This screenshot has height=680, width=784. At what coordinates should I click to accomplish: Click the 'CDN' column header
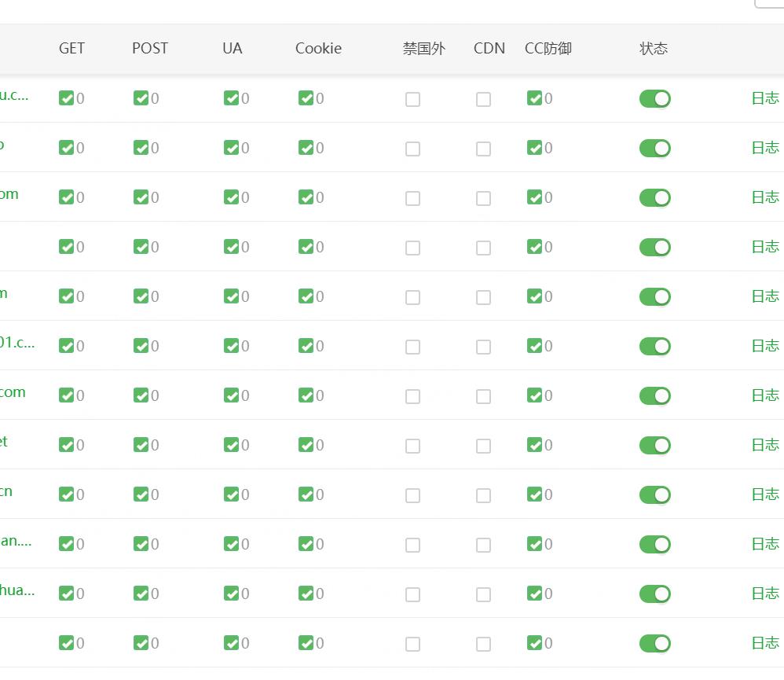click(x=489, y=49)
